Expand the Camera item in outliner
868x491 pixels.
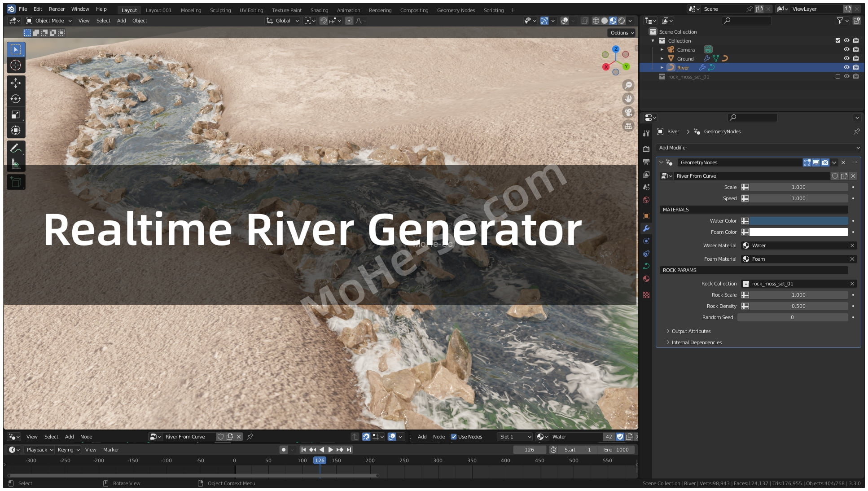pos(662,50)
